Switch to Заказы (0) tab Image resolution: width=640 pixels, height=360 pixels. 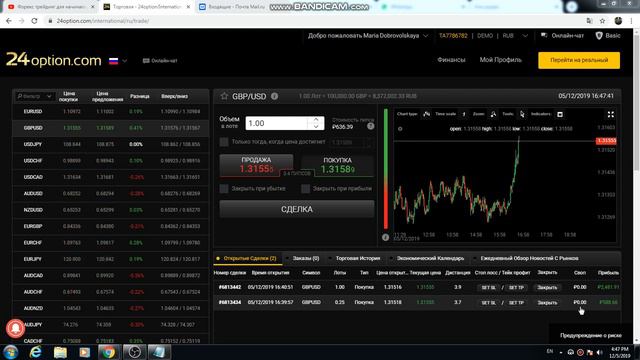coord(305,258)
